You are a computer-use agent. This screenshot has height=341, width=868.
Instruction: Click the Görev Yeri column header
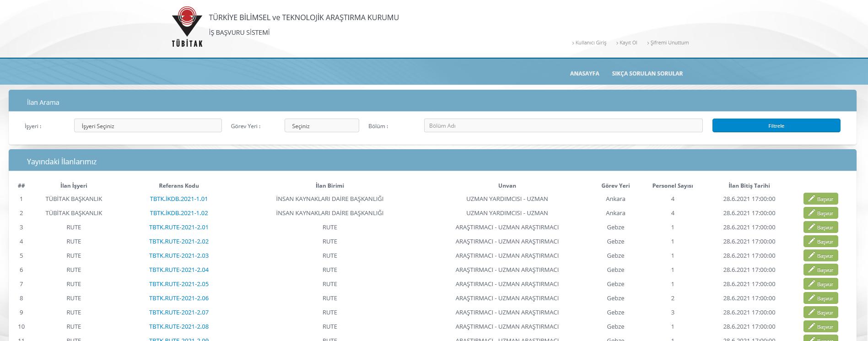(615, 186)
